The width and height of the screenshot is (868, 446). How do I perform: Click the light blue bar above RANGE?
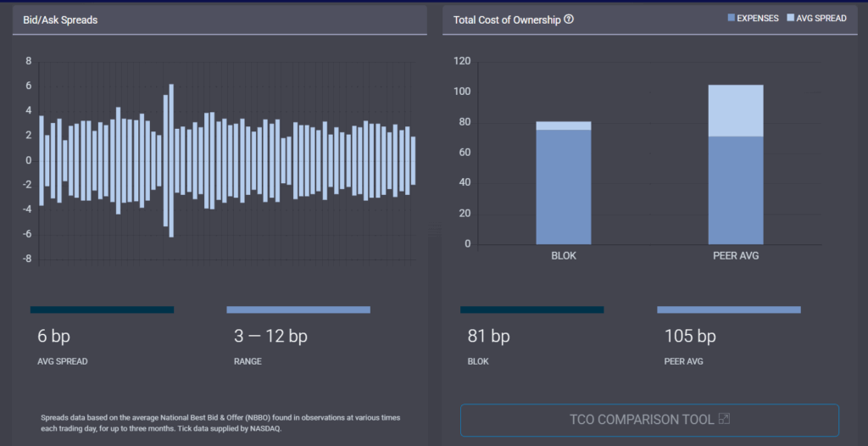tap(298, 309)
